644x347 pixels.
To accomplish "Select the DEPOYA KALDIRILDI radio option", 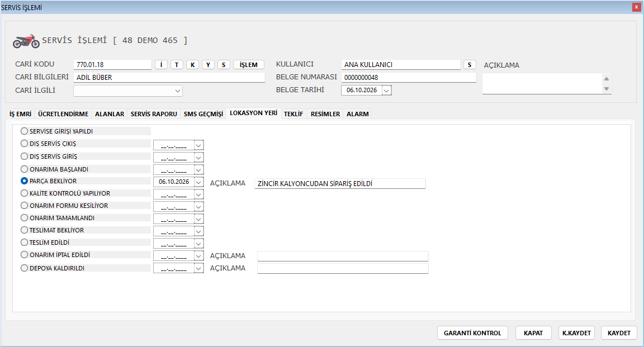I will 24,268.
